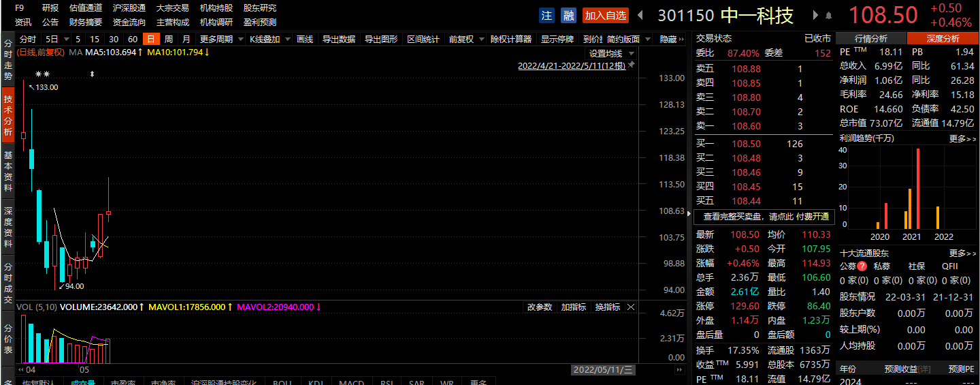Image resolution: width=980 pixels, height=385 pixels.
Task: Click the pin icon beside date range
Action: pyautogui.click(x=632, y=65)
